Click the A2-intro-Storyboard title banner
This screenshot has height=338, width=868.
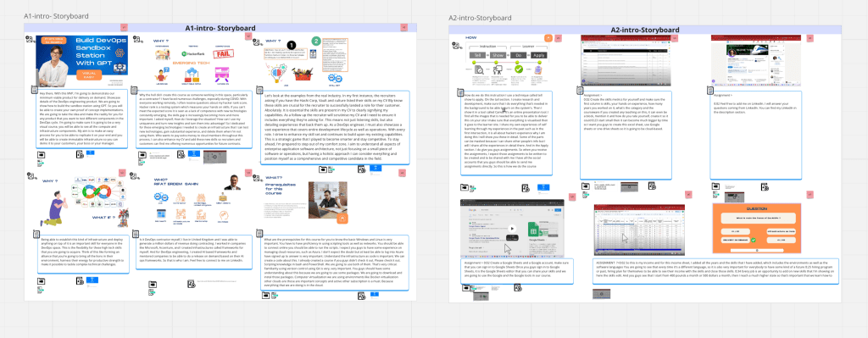(645, 30)
